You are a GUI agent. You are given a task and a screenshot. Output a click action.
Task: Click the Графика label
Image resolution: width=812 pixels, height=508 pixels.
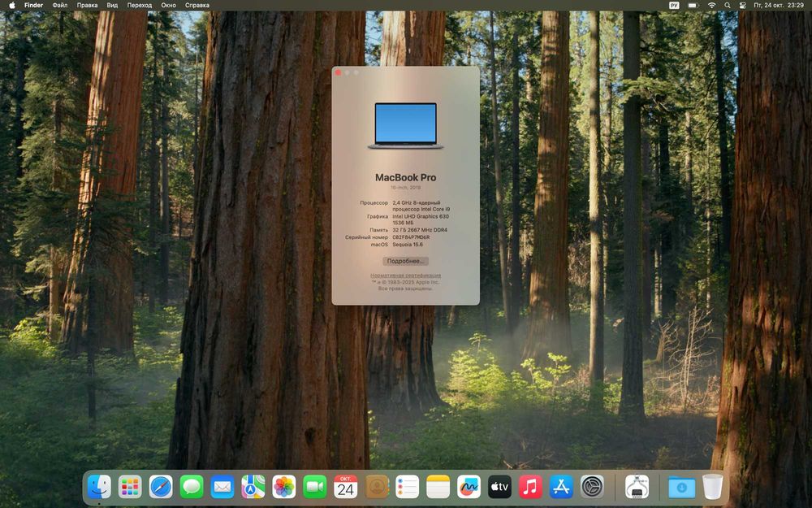click(x=378, y=217)
